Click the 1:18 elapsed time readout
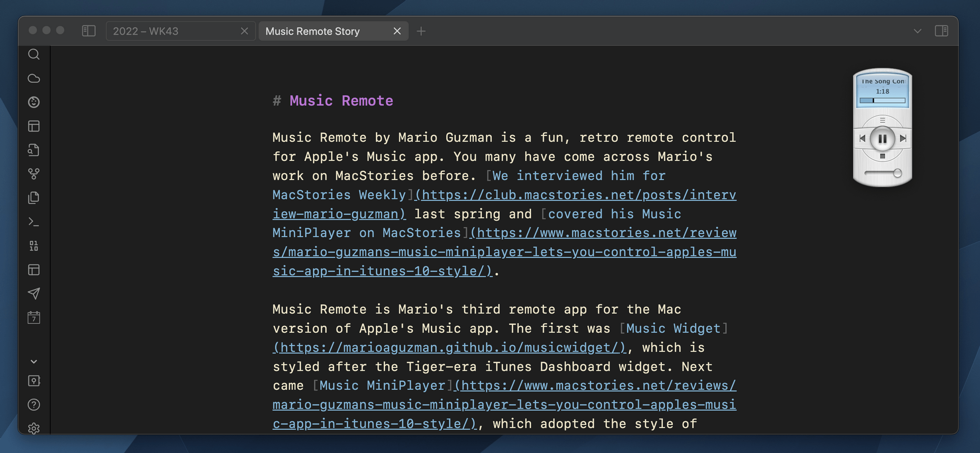The width and height of the screenshot is (980, 453). click(882, 91)
